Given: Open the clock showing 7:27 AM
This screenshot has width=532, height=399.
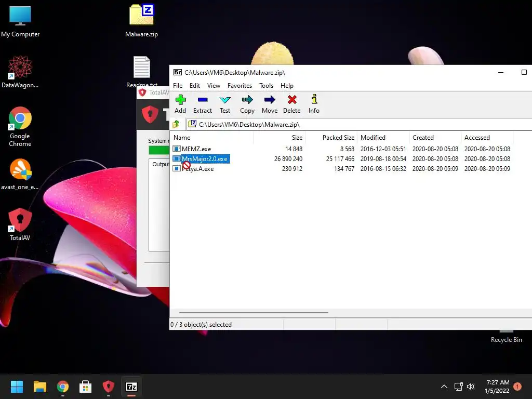Looking at the screenshot, I should pyautogui.click(x=497, y=387).
